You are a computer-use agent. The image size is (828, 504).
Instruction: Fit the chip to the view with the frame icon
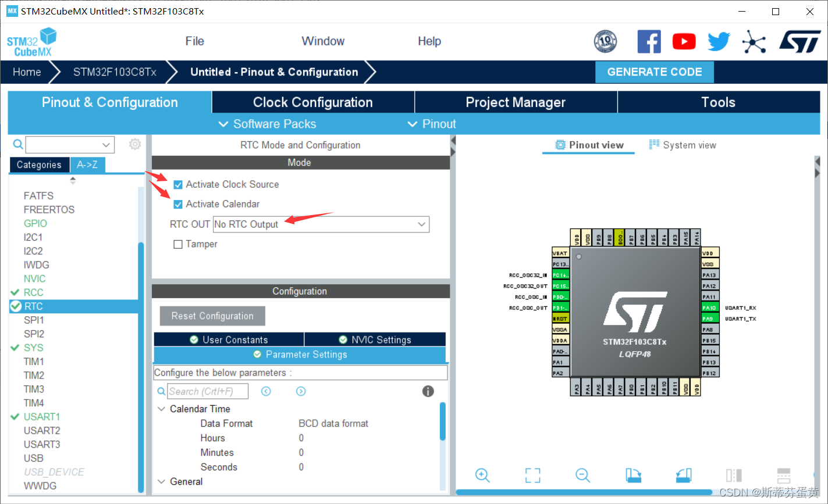click(x=532, y=475)
